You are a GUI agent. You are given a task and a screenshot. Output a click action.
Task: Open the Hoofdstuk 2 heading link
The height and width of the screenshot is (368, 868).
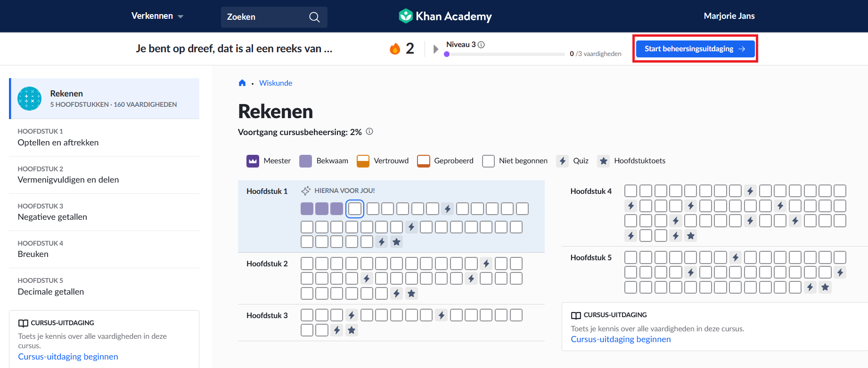pyautogui.click(x=267, y=264)
